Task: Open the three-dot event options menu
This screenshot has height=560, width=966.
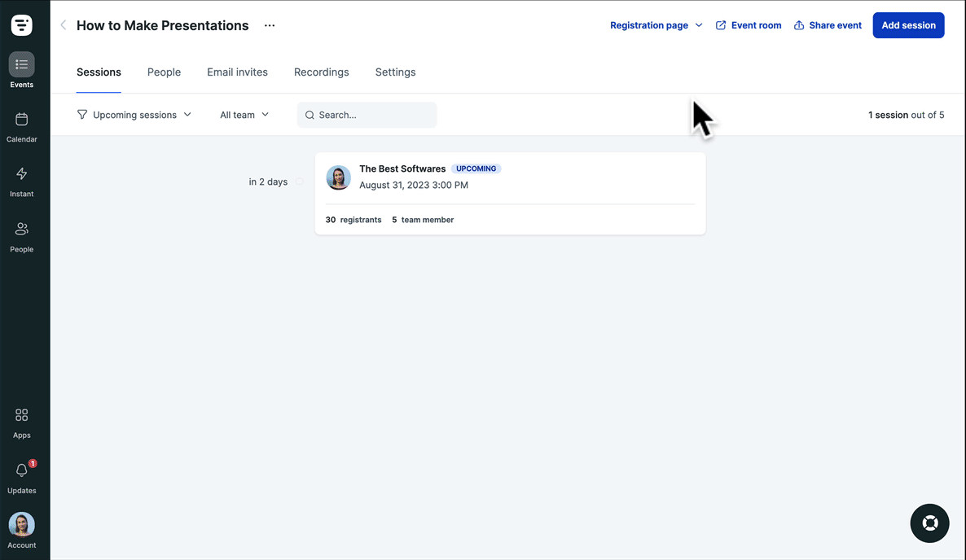Action: click(270, 25)
